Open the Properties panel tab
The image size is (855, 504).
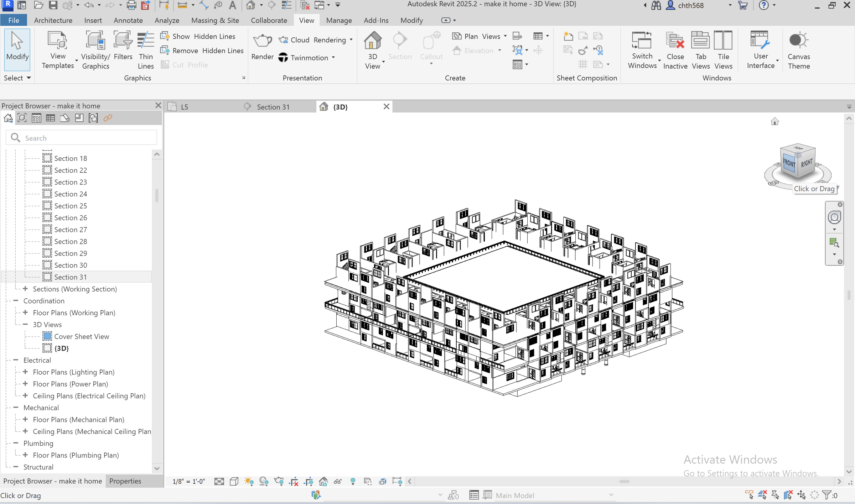[x=125, y=481]
